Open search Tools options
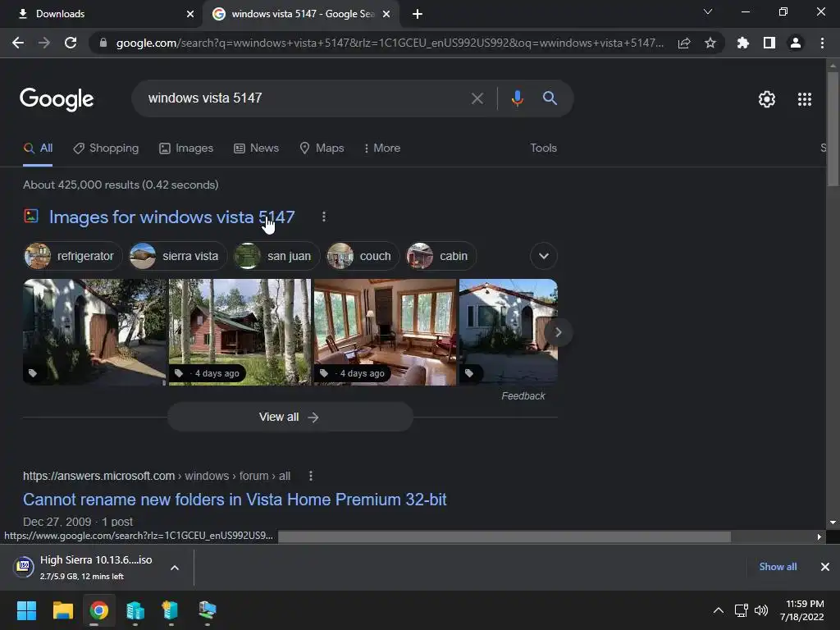The height and width of the screenshot is (630, 840). pyautogui.click(x=543, y=148)
